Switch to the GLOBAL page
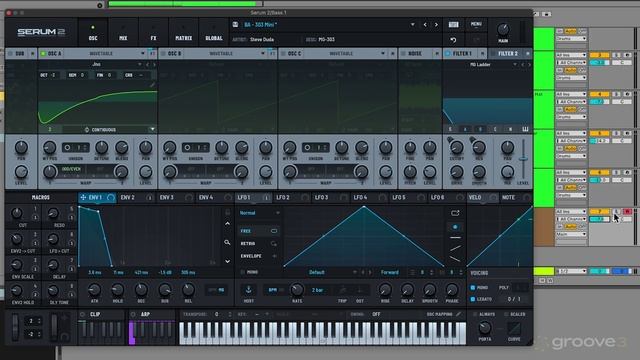 pyautogui.click(x=214, y=33)
